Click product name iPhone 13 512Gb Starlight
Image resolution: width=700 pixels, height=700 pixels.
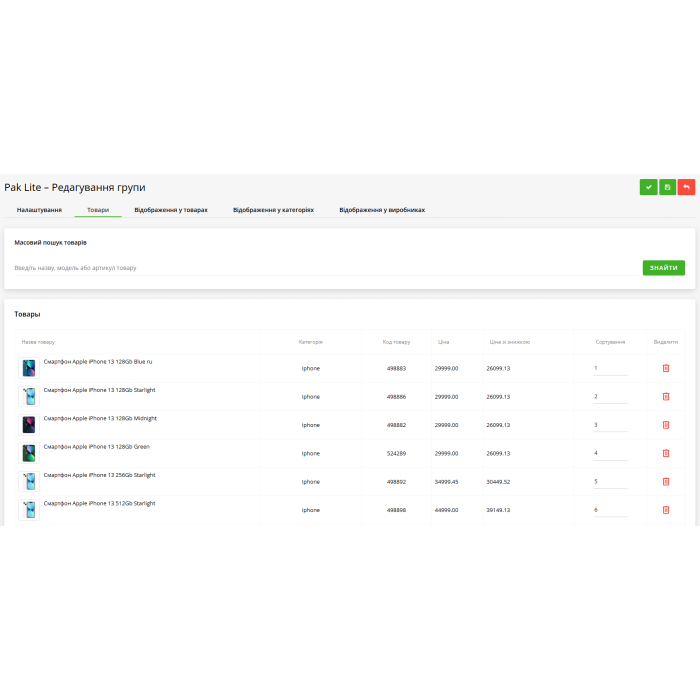(100, 504)
